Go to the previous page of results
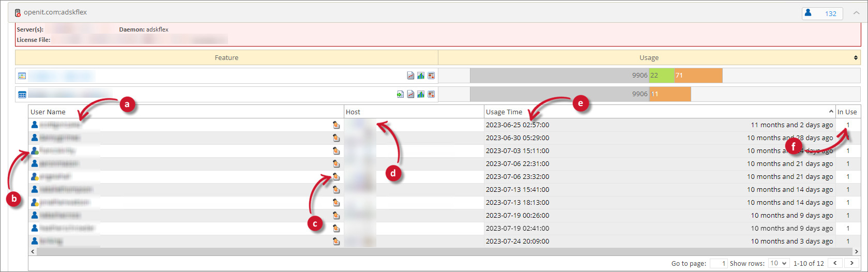The height and width of the screenshot is (272, 868). [x=835, y=263]
